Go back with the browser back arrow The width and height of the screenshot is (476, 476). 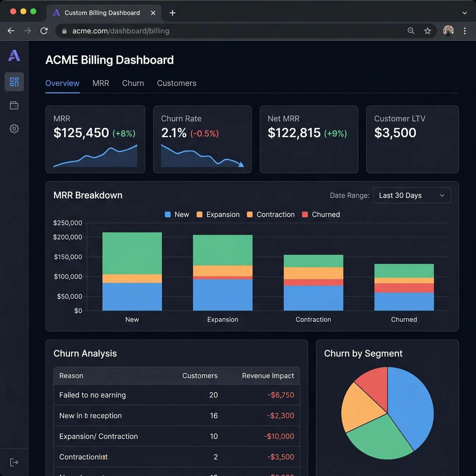11,31
